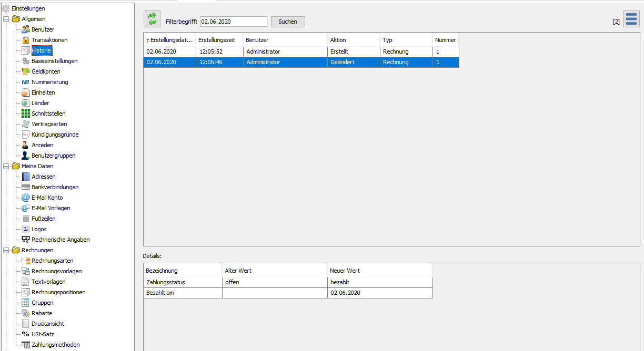This screenshot has height=351, width=644.
Task: Select Rechnungsvorlagen in the sidebar
Action: (x=56, y=271)
